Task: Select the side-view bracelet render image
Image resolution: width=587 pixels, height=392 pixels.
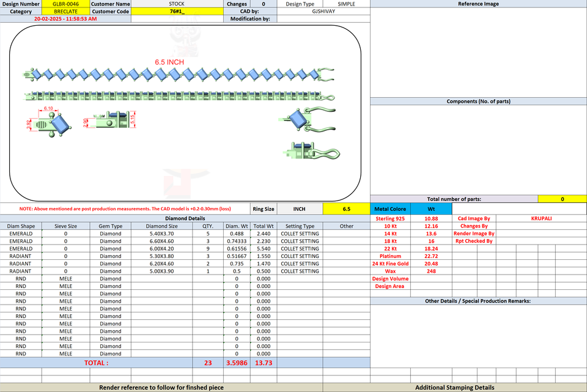Action: [x=179, y=96]
